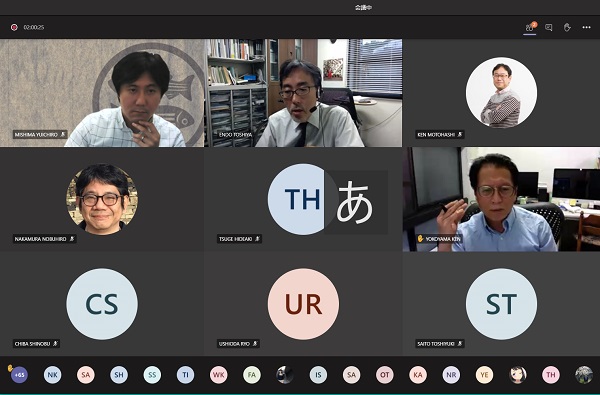
Task: Click the UR avatar of Ushioda Ryo
Action: tap(303, 304)
